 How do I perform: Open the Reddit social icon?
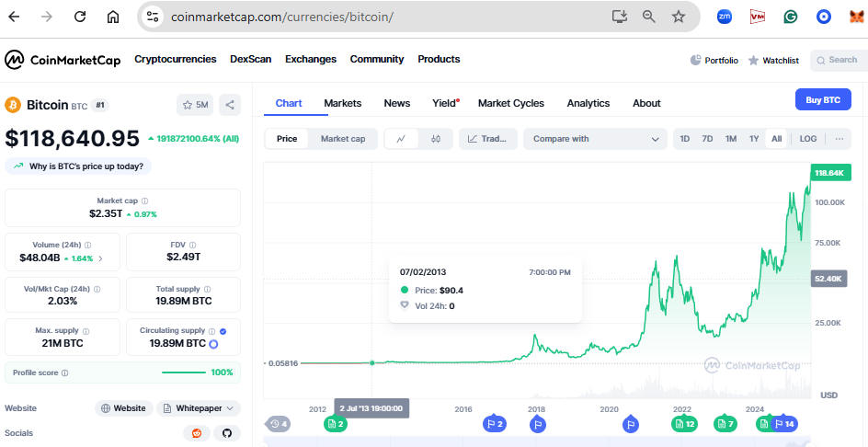(197, 433)
